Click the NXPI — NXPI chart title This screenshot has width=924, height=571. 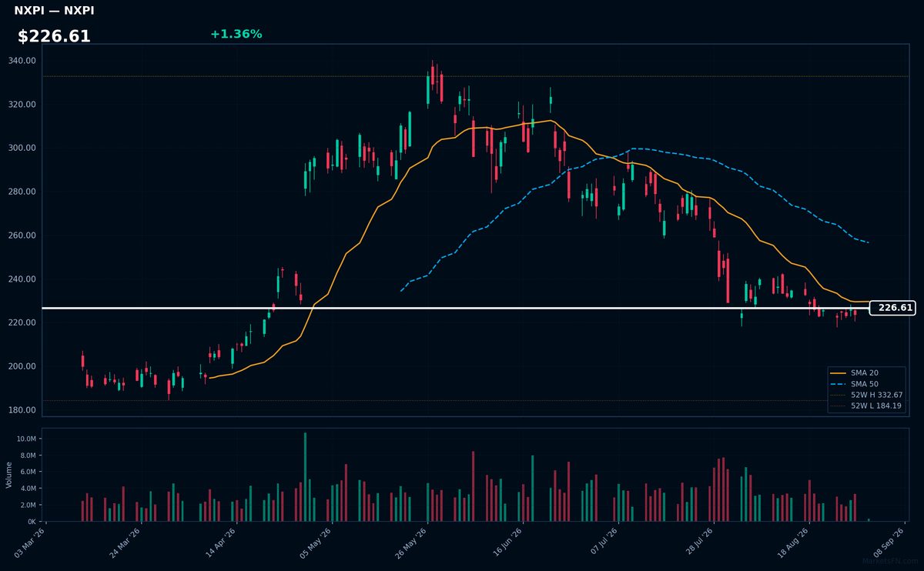click(x=54, y=11)
